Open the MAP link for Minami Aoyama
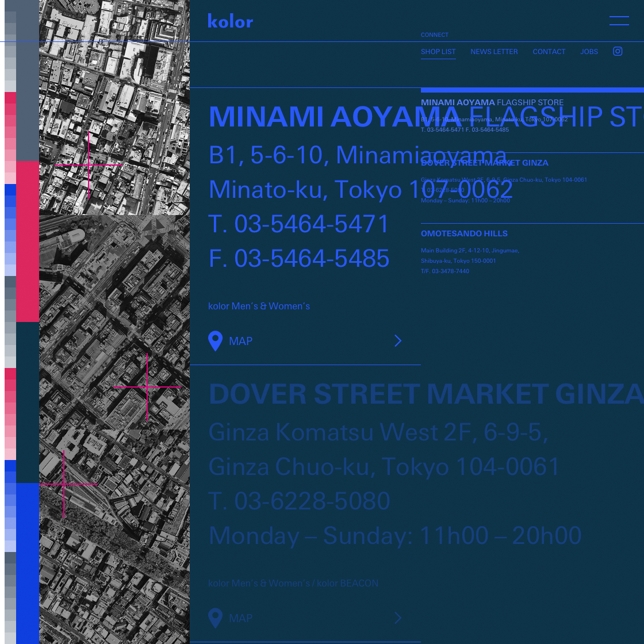 click(240, 342)
